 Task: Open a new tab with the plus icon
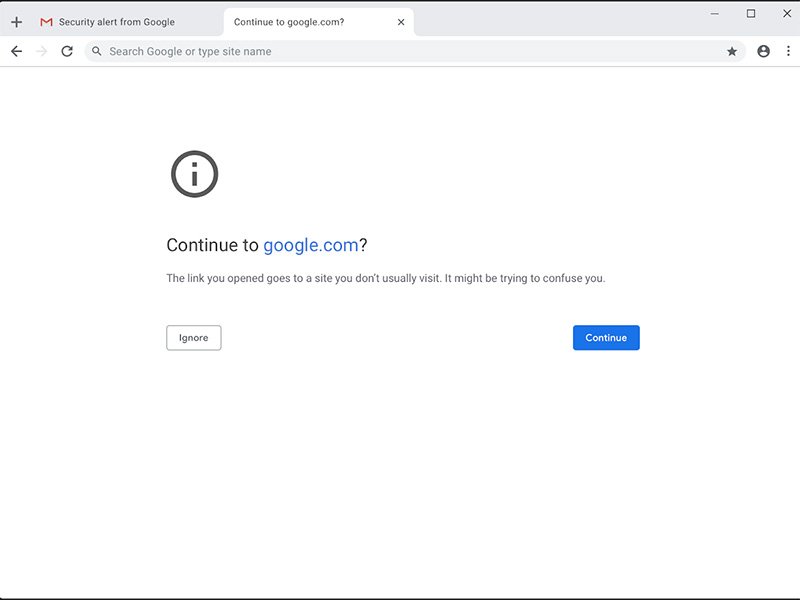(x=16, y=22)
